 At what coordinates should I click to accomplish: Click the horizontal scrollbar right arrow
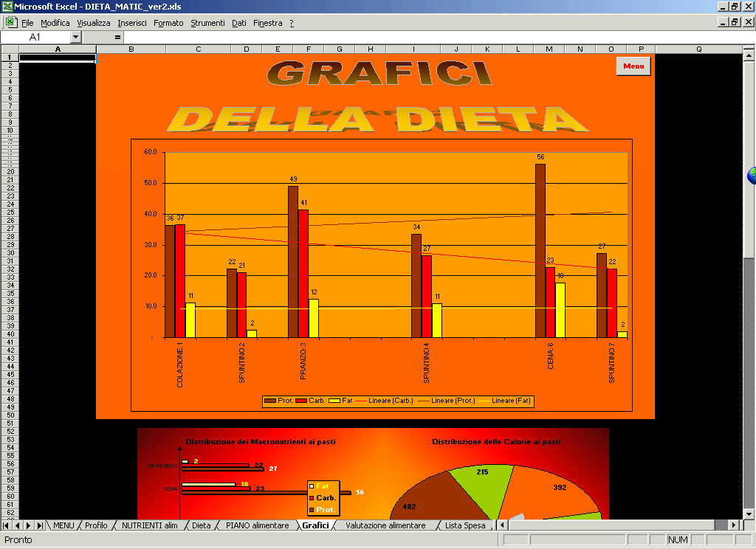pyautogui.click(x=733, y=525)
